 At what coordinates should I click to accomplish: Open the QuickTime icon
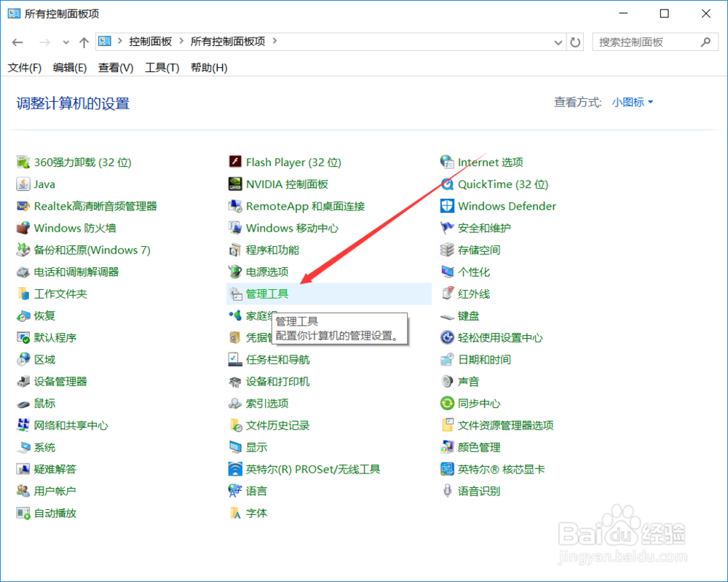pyautogui.click(x=447, y=184)
